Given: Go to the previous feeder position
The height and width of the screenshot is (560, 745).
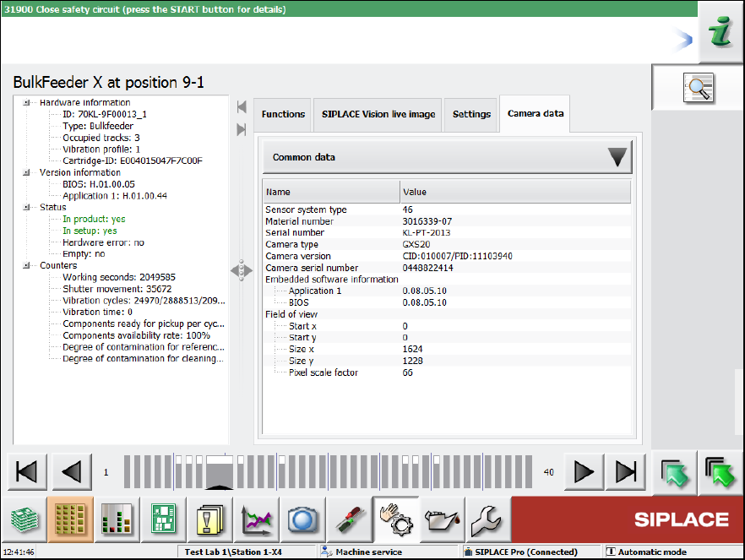Looking at the screenshot, I should [72, 472].
